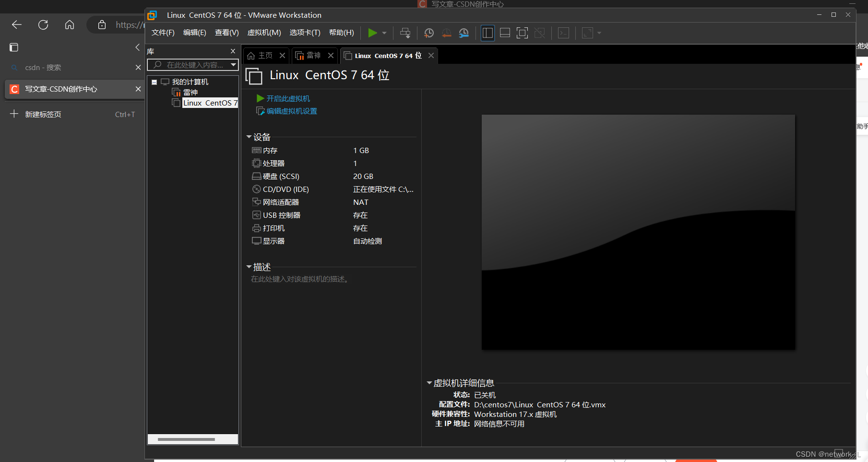Close the csdn - 搜索 browser tab
The width and height of the screenshot is (868, 462).
point(138,68)
